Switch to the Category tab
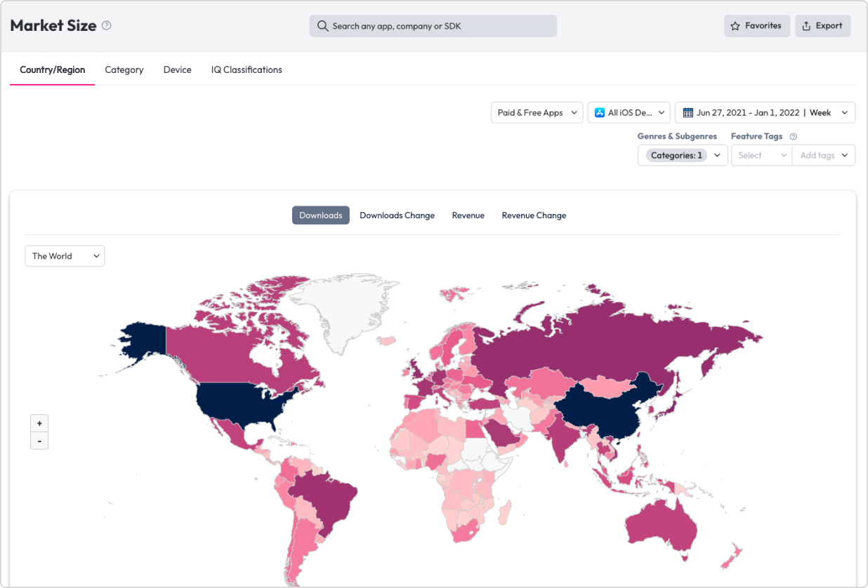Image resolution: width=868 pixels, height=588 pixels. [124, 69]
